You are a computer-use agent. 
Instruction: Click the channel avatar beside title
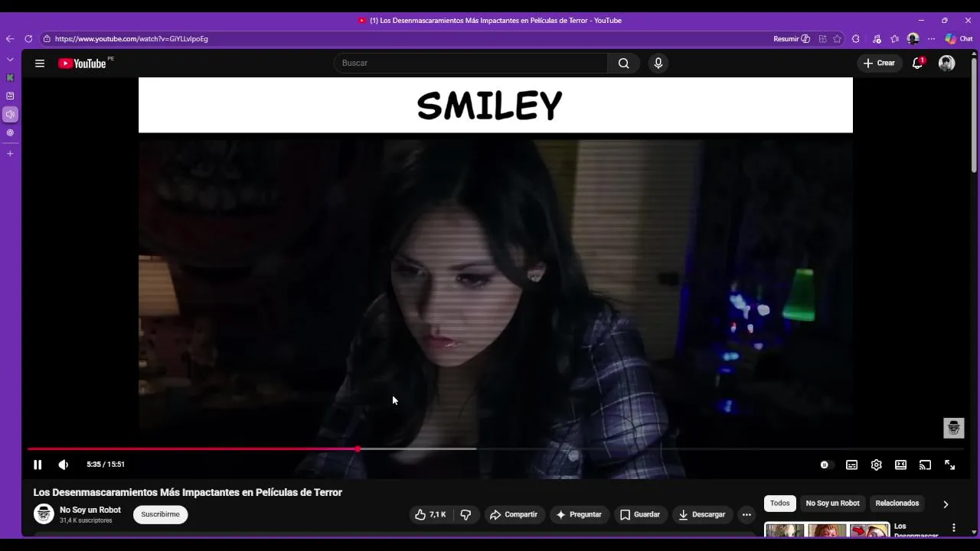(44, 514)
